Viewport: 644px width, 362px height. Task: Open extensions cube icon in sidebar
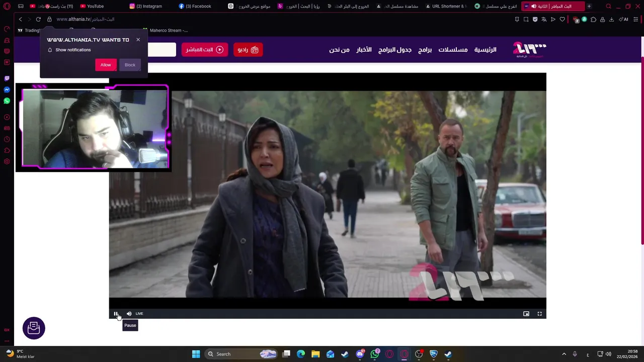click(x=7, y=150)
